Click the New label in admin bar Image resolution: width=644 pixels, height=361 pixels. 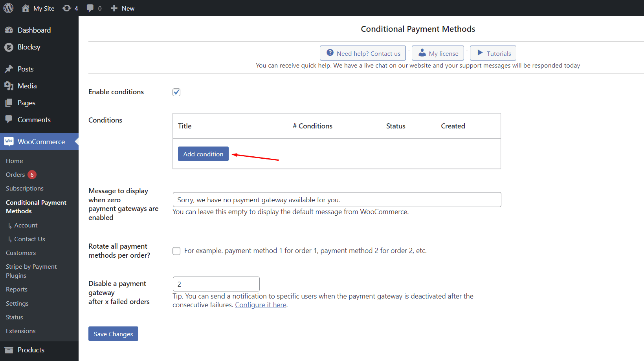pyautogui.click(x=128, y=8)
